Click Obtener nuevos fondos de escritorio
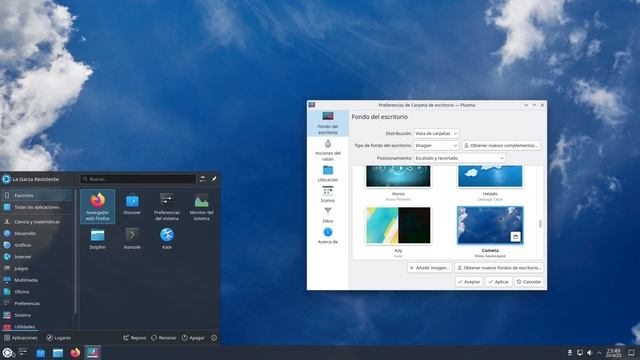 (499, 268)
